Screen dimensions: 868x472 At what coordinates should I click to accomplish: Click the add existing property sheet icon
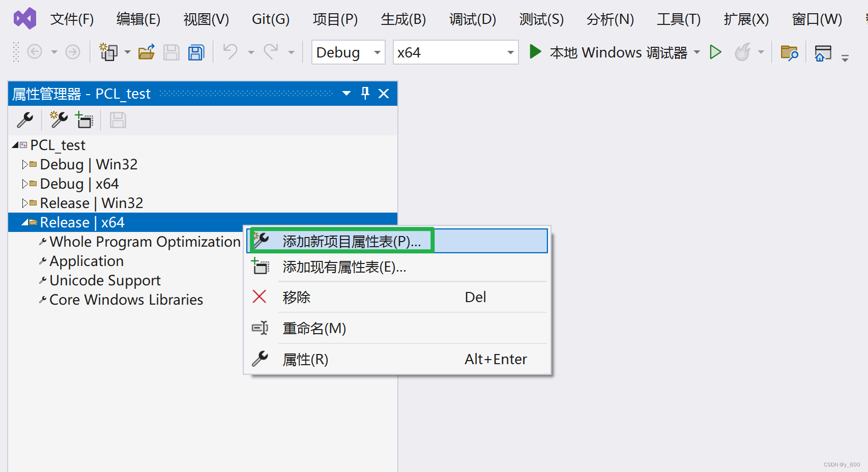pos(84,120)
